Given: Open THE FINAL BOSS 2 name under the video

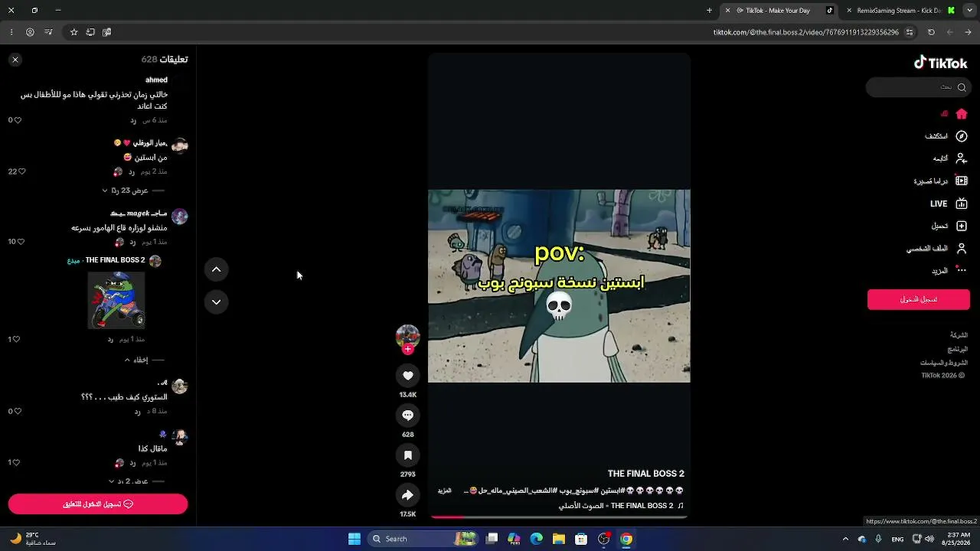Looking at the screenshot, I should (x=645, y=474).
